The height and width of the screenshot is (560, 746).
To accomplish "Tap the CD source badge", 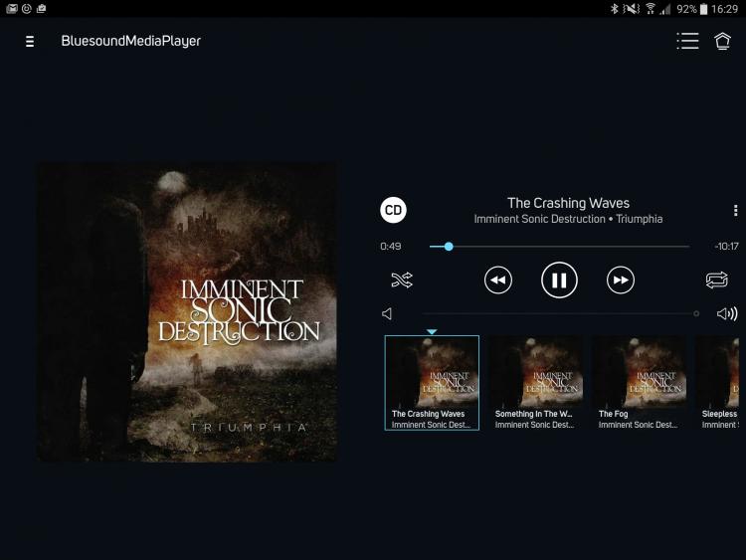I will [x=393, y=210].
